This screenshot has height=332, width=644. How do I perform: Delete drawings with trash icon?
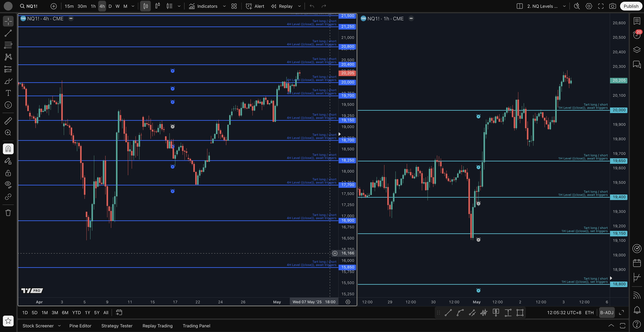tap(8, 213)
